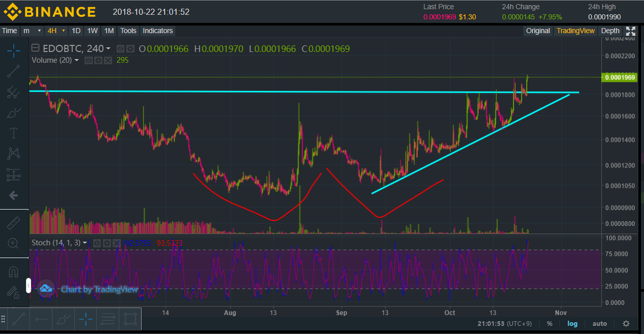Open EDOBTC series settings gear
This screenshot has width=644, height=334.
click(x=130, y=49)
